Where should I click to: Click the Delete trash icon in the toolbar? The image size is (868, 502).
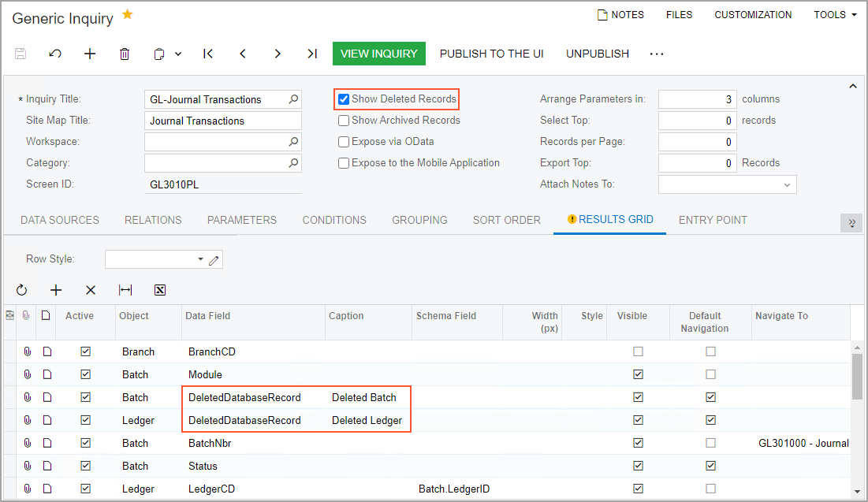[x=125, y=54]
